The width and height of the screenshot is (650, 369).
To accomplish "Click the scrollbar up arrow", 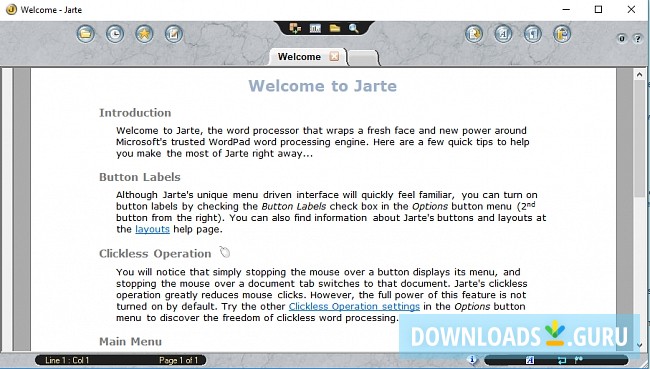I will pyautogui.click(x=640, y=75).
